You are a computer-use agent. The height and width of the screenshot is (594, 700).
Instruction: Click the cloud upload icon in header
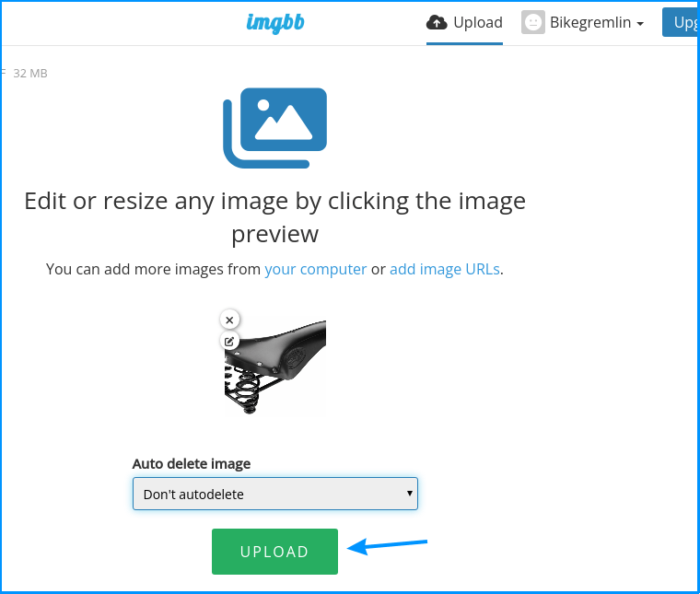pos(437,22)
